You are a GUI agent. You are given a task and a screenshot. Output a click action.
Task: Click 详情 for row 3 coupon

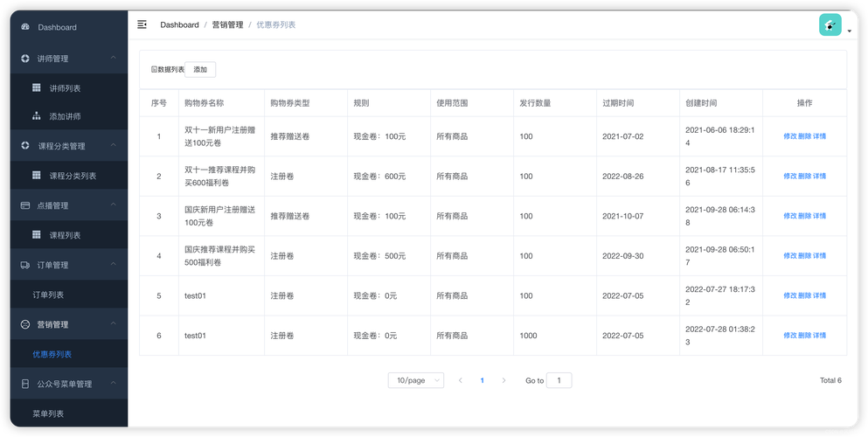click(x=819, y=216)
